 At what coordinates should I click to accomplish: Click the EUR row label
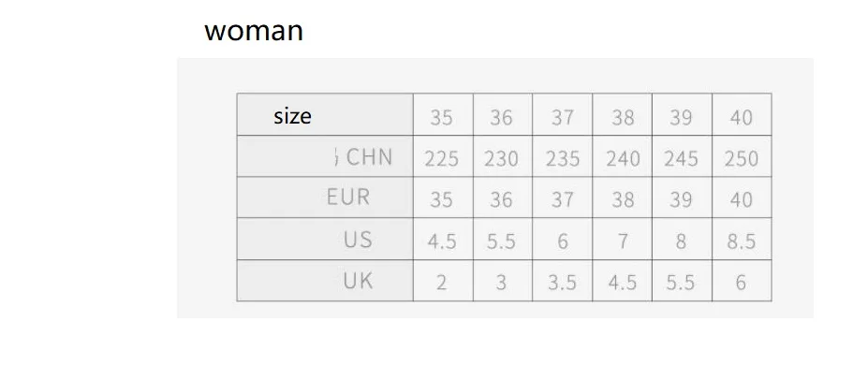click(x=348, y=198)
